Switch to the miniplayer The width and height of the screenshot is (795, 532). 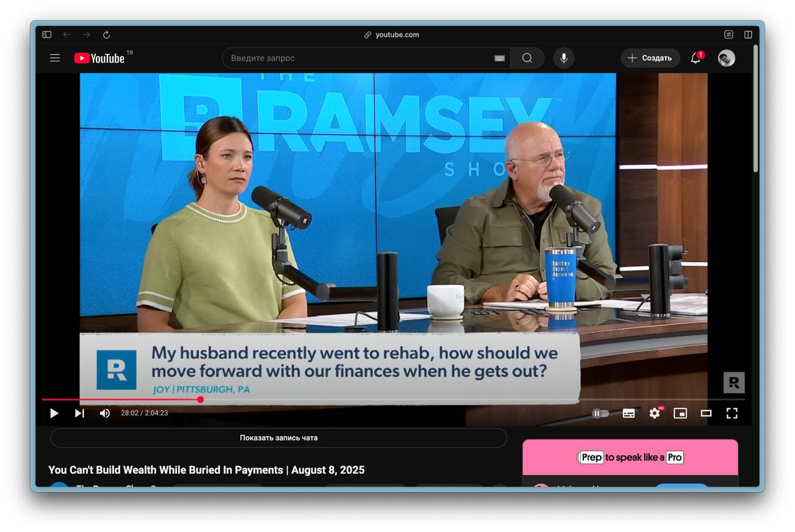click(681, 413)
